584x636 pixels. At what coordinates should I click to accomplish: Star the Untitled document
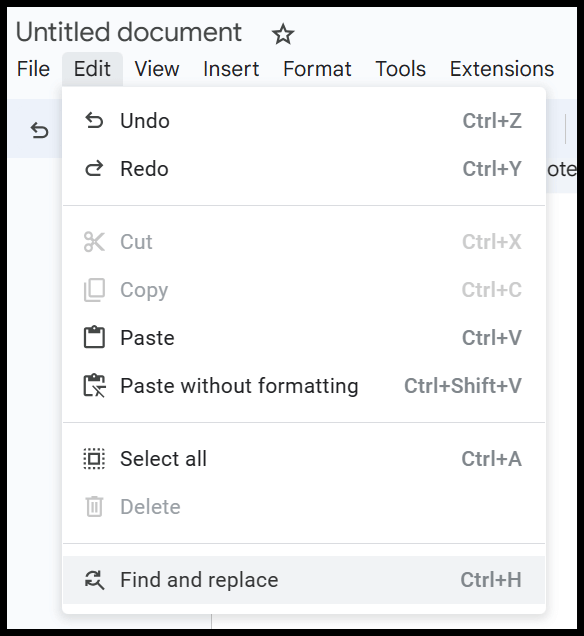(x=283, y=34)
